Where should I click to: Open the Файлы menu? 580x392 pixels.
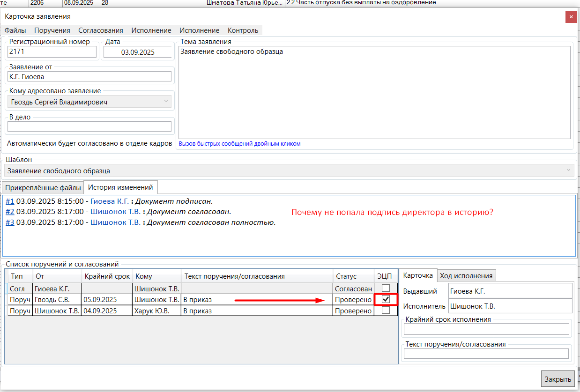point(15,30)
